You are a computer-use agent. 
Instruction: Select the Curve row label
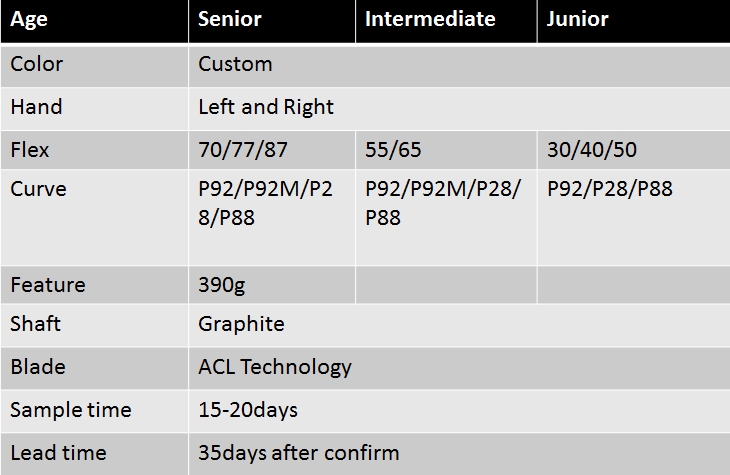tap(95, 217)
